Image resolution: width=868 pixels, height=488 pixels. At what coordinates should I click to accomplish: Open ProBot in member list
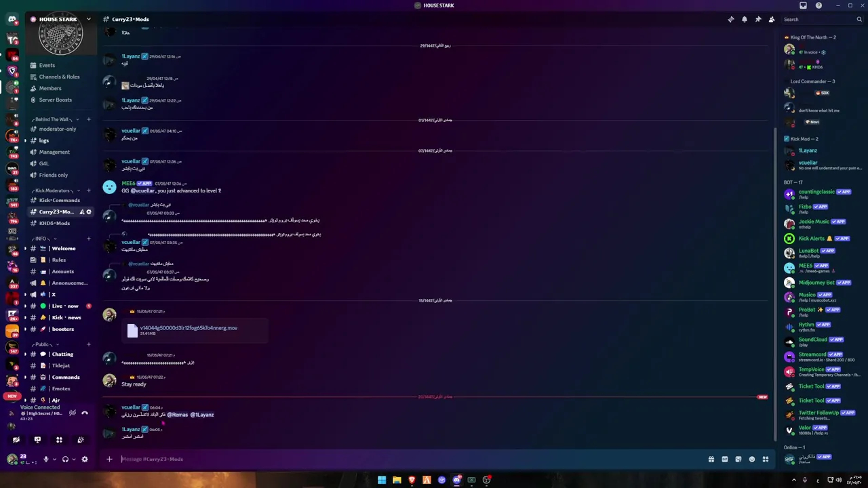tap(823, 312)
